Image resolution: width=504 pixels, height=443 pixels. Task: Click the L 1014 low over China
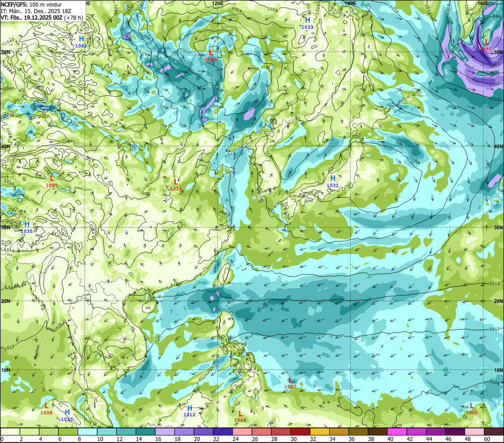click(176, 185)
